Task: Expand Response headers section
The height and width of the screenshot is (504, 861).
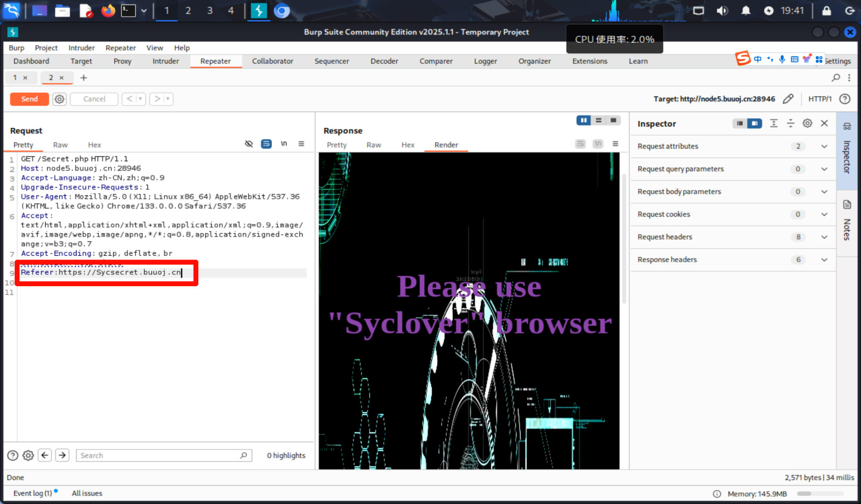Action: tap(824, 260)
